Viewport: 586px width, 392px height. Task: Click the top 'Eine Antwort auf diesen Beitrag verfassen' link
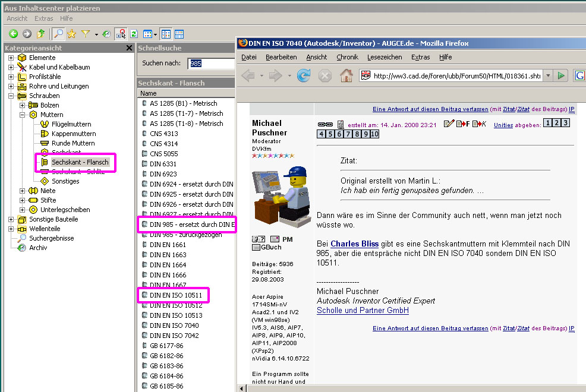click(x=430, y=109)
